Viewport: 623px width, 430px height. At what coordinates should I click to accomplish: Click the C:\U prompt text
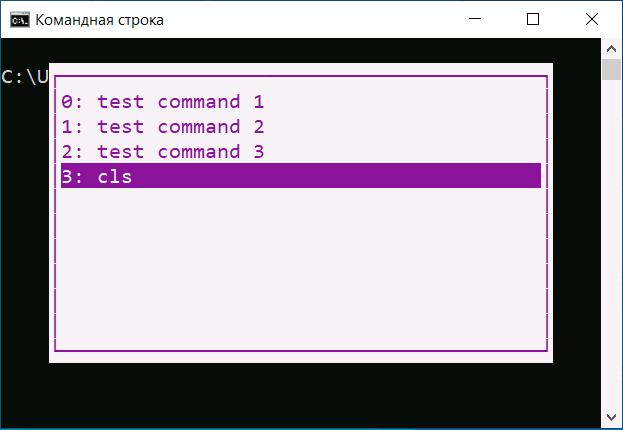tap(25, 77)
